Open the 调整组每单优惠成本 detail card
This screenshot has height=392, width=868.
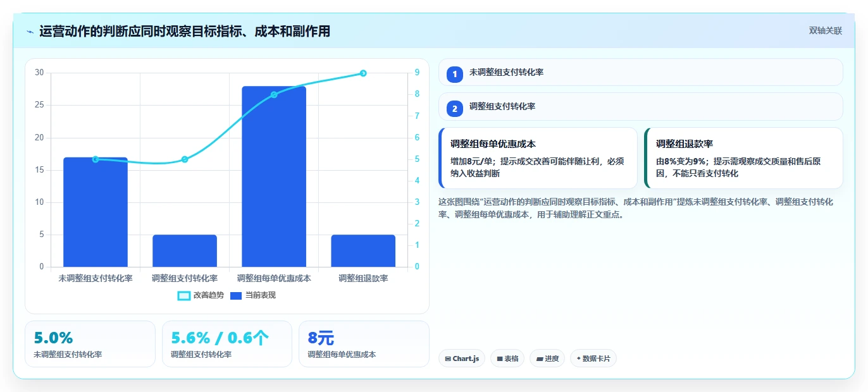pos(538,158)
